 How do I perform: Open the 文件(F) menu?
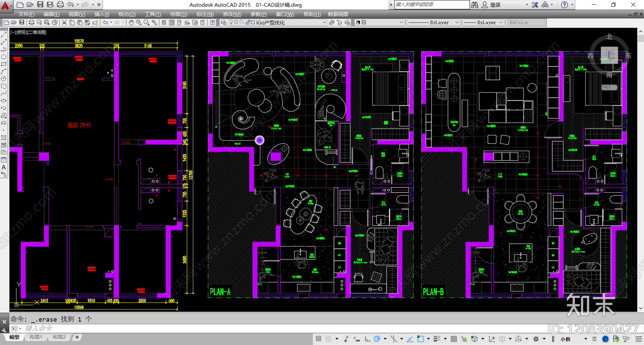(x=27, y=14)
